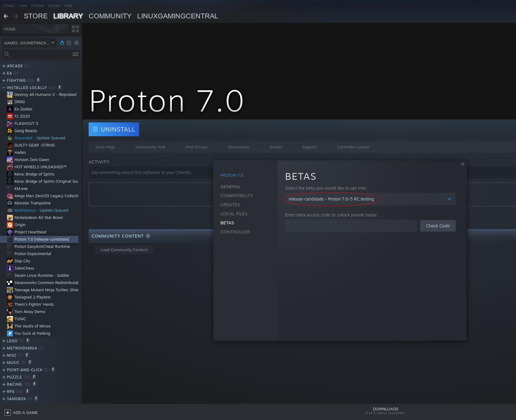The image size is (516, 420).
Task: Select CONTROLLER in properties sidebar
Action: coord(235,232)
